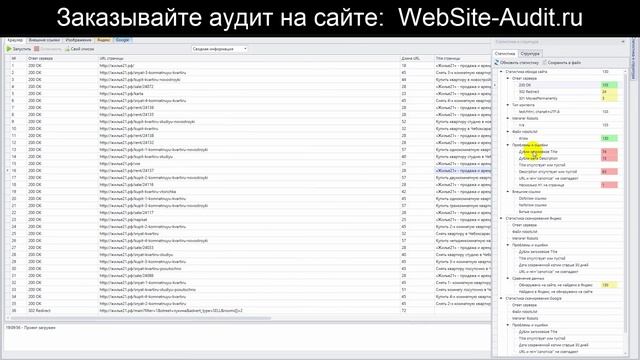Image resolution: width=640 pixels, height=360 pixels.
Task: Open the Сводная информация dropdown
Action: [220, 49]
